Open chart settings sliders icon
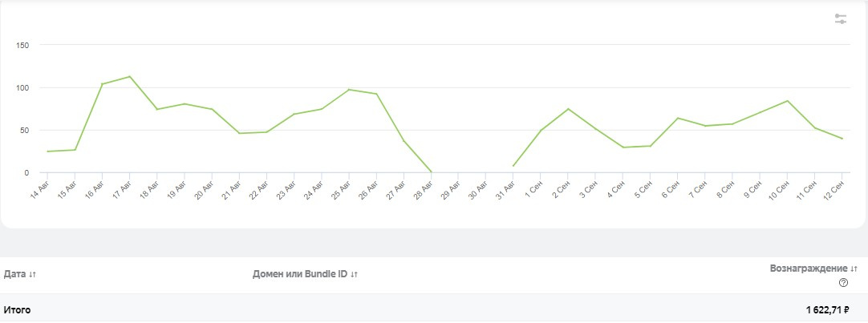The image size is (868, 323). (x=841, y=18)
